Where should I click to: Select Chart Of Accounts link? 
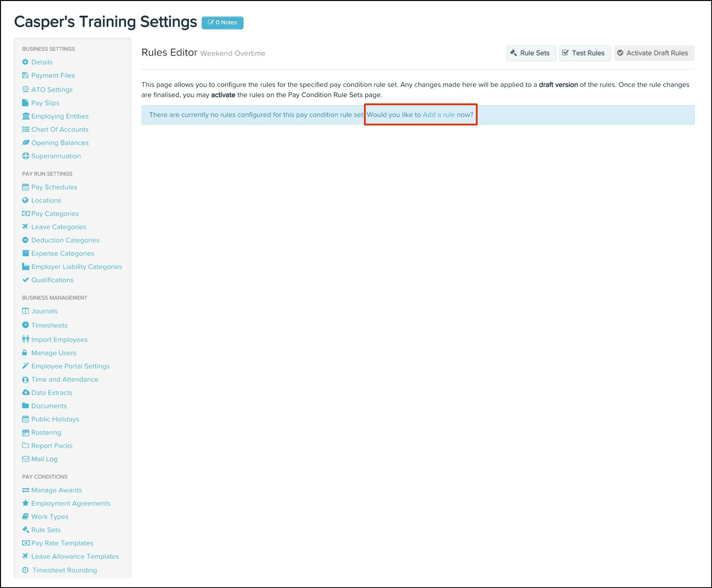pyautogui.click(x=60, y=129)
